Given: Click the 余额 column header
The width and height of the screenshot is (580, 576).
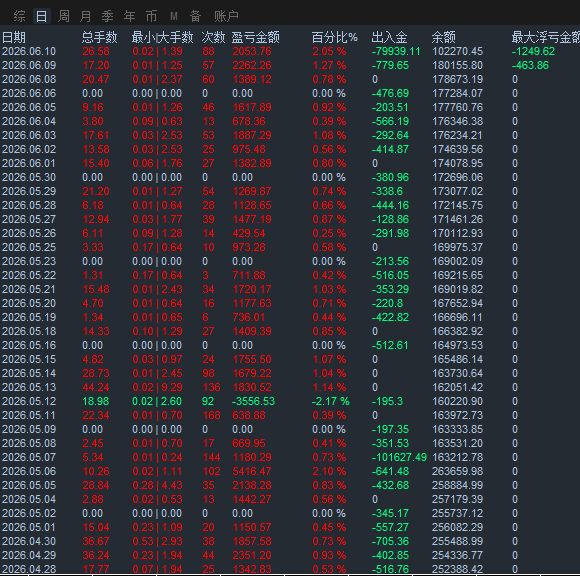Looking at the screenshot, I should [x=444, y=37].
